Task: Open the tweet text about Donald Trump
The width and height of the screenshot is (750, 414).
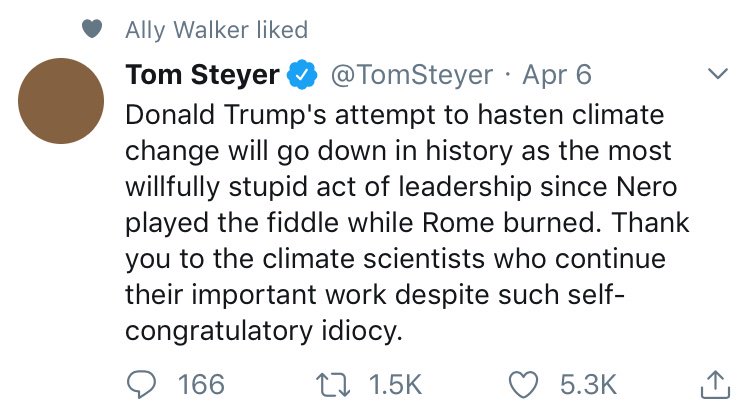Action: tap(407, 223)
